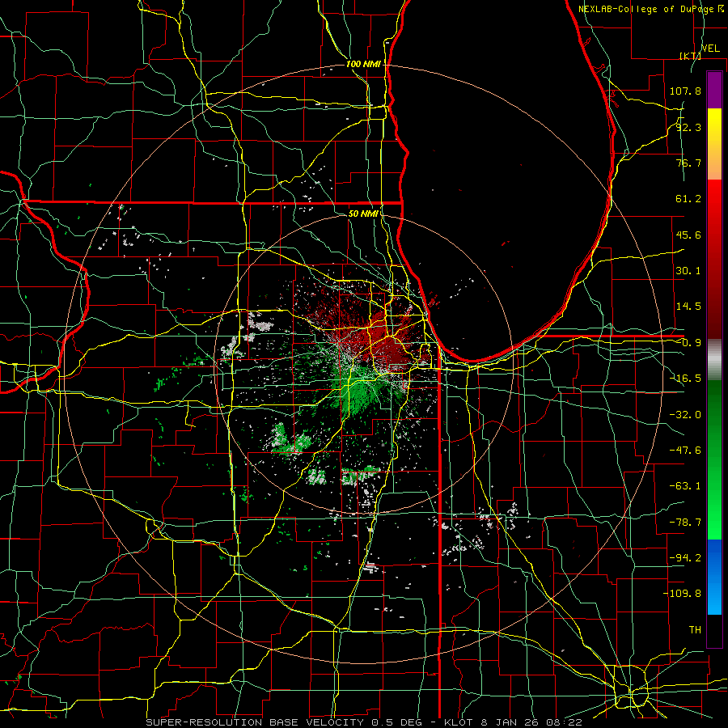Click the green segment of the color bar
Image resolution: width=728 pixels, height=728 pixels.
[x=714, y=459]
